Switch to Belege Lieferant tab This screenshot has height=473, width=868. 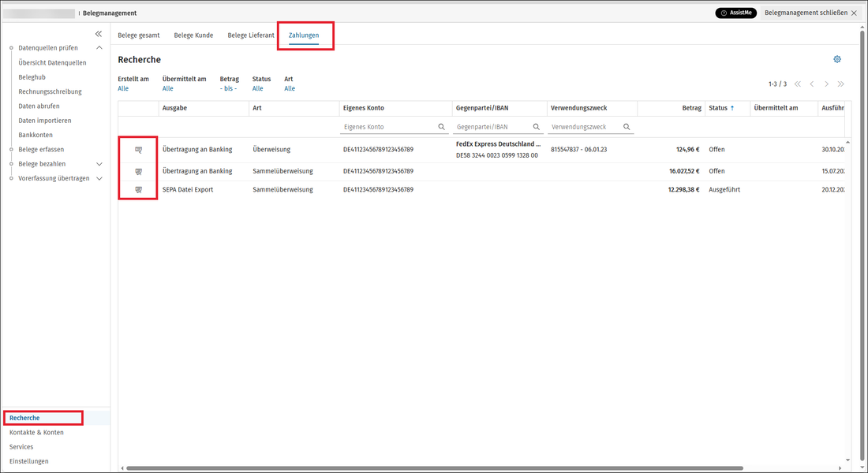coord(251,35)
